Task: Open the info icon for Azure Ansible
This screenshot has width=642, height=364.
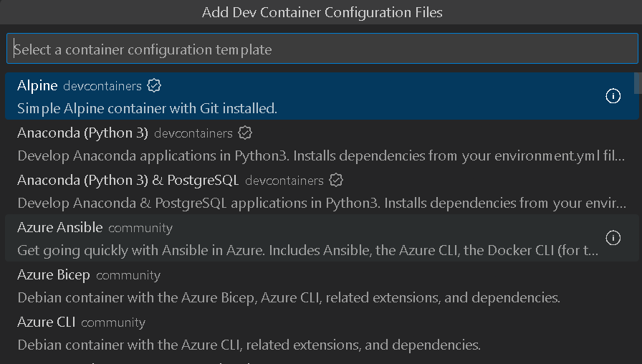Action: (x=613, y=237)
